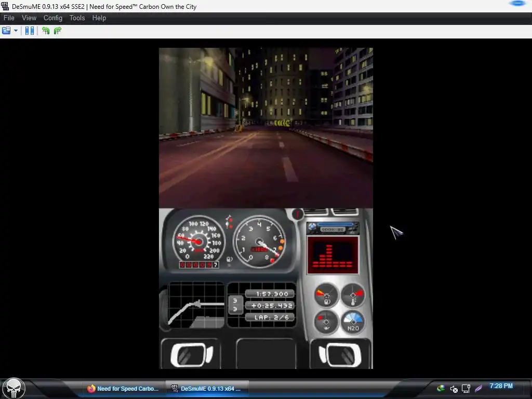Screen dimensions: 532x399
Task: Tap the empty center panel between mirrors
Action: tap(265, 353)
